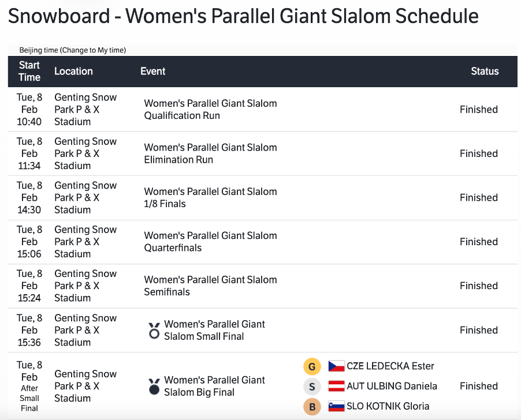Click the silver medal S badge
521x420 pixels.
[x=312, y=387]
